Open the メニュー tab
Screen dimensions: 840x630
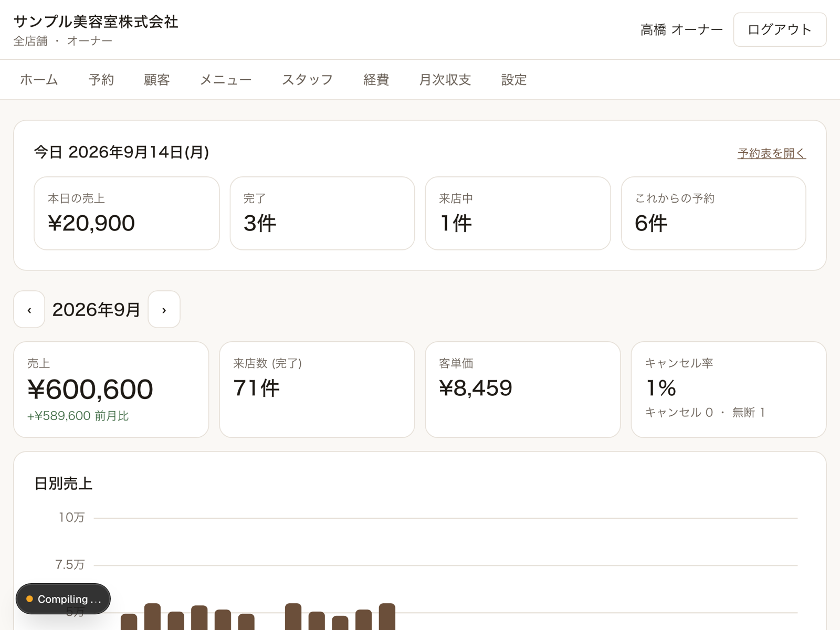(x=226, y=80)
